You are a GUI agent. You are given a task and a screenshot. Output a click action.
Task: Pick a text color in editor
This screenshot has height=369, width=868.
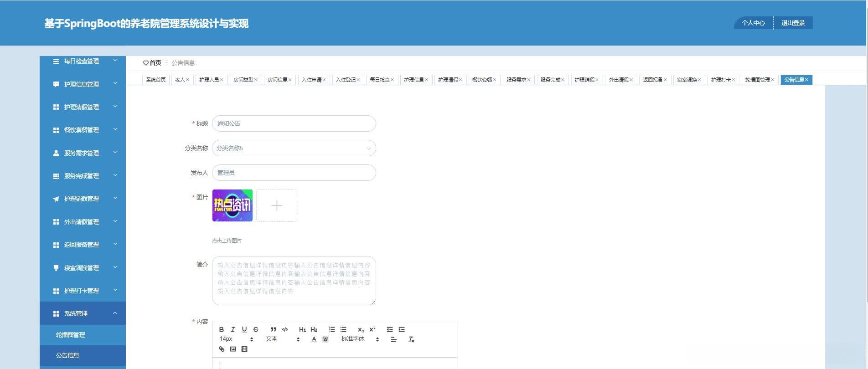[x=314, y=339]
